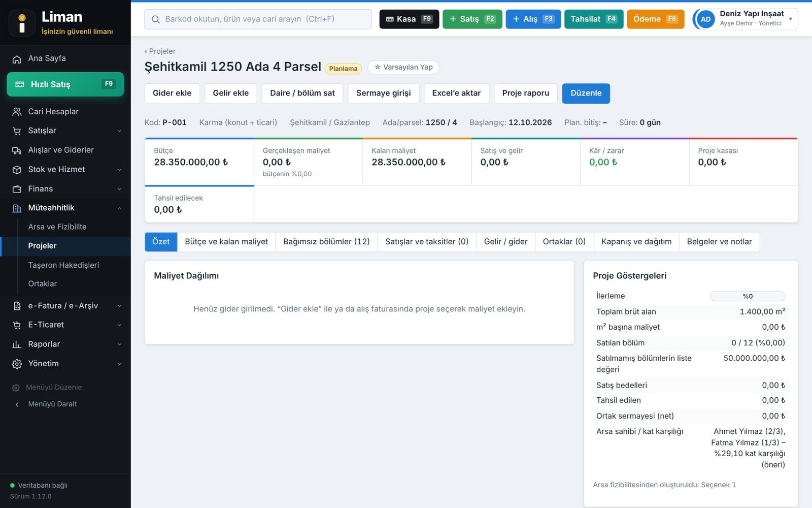Viewport: 812px width, 508px height.
Task: Open the Deniz Yapı İnşaat account dropdown
Action: (x=790, y=19)
